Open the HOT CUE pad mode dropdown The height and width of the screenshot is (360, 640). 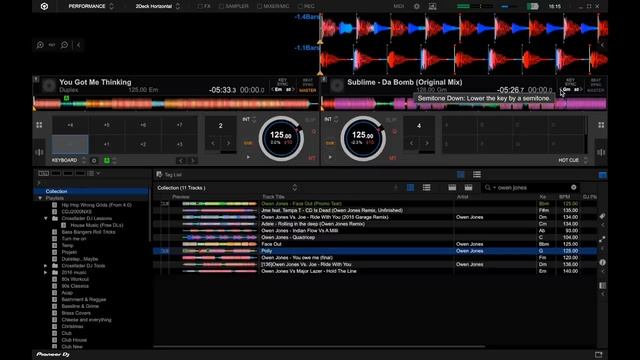point(573,160)
